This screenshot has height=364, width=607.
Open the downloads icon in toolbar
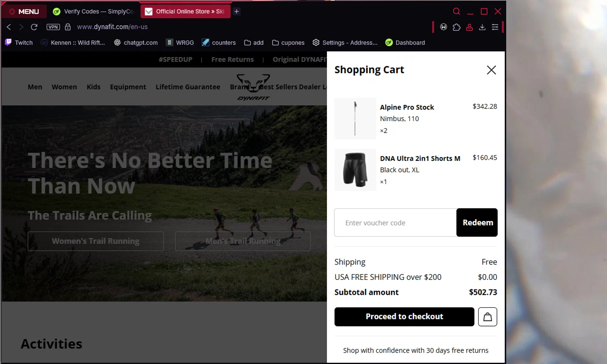point(482,27)
